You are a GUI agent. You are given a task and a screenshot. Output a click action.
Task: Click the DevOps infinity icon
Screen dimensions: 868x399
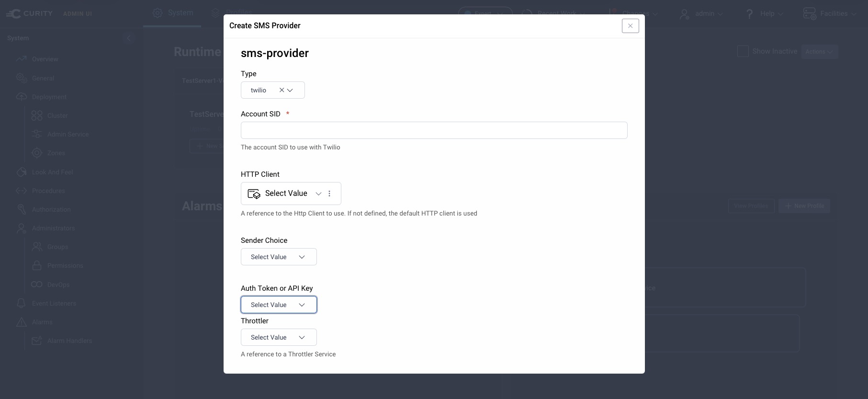click(x=37, y=285)
